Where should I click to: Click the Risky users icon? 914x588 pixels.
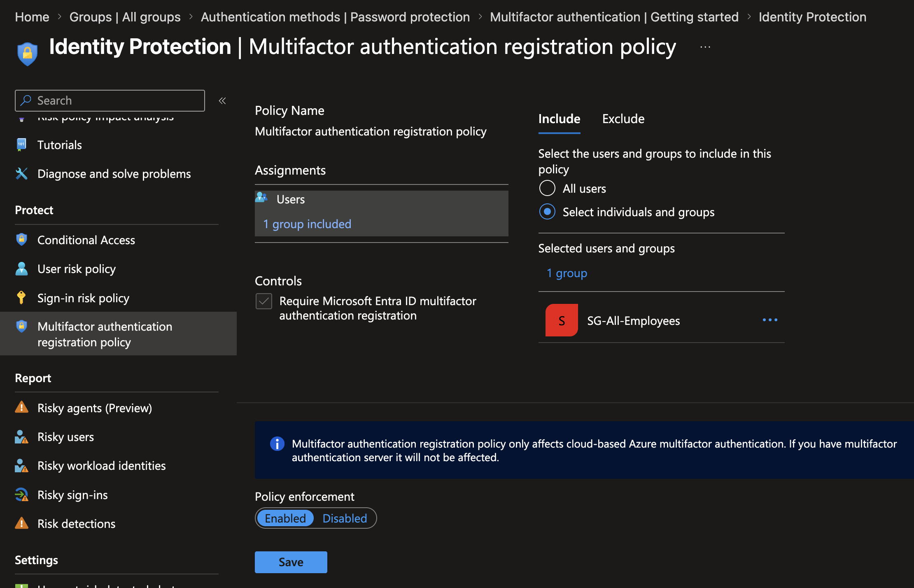tap(21, 436)
